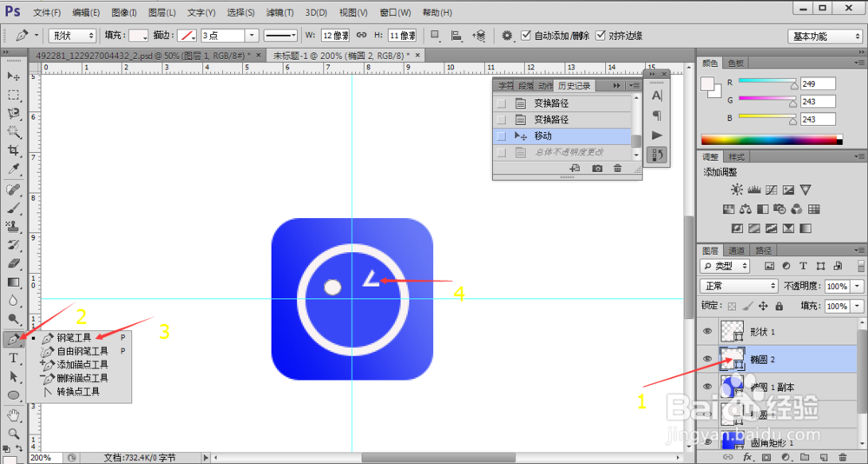Open the stroke width 3点 dropdown
This screenshot has width=868, height=464.
coord(253,36)
